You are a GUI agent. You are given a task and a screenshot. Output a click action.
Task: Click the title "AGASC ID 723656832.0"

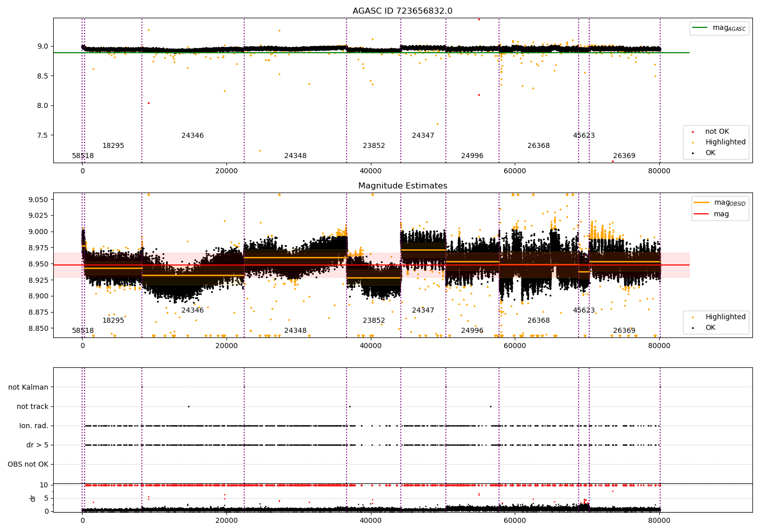[402, 11]
